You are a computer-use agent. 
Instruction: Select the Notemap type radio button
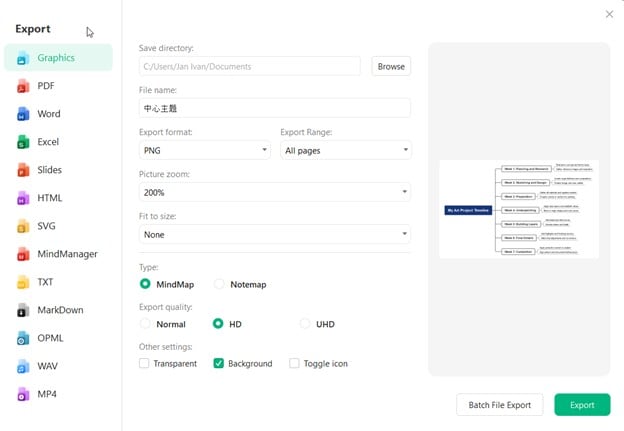click(x=219, y=284)
